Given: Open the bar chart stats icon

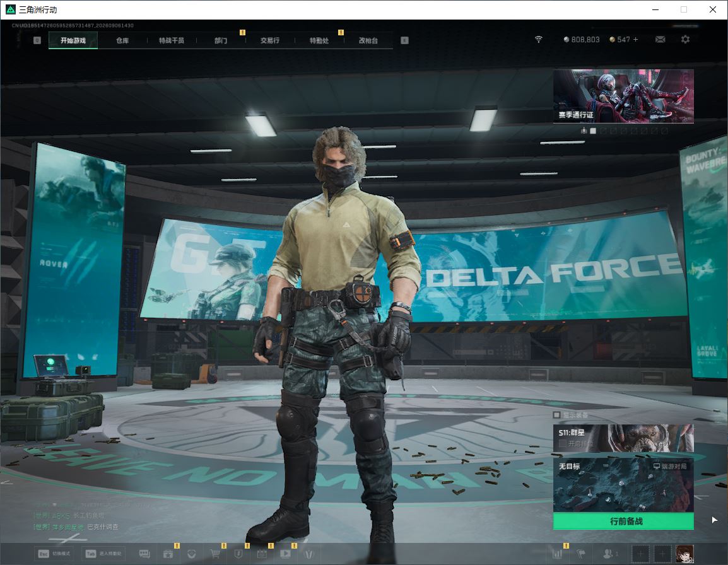Looking at the screenshot, I should click(x=557, y=554).
